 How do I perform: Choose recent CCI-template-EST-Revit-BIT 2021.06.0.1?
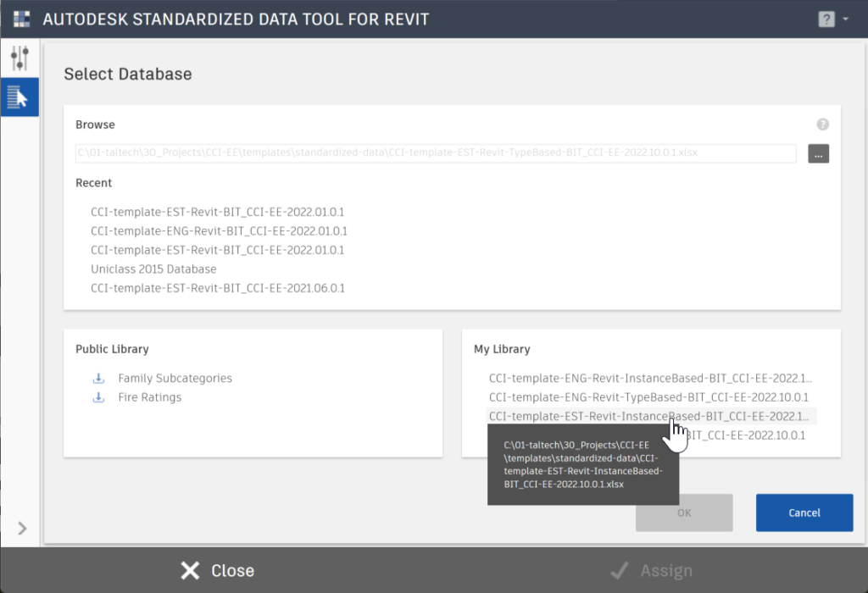[x=218, y=288]
